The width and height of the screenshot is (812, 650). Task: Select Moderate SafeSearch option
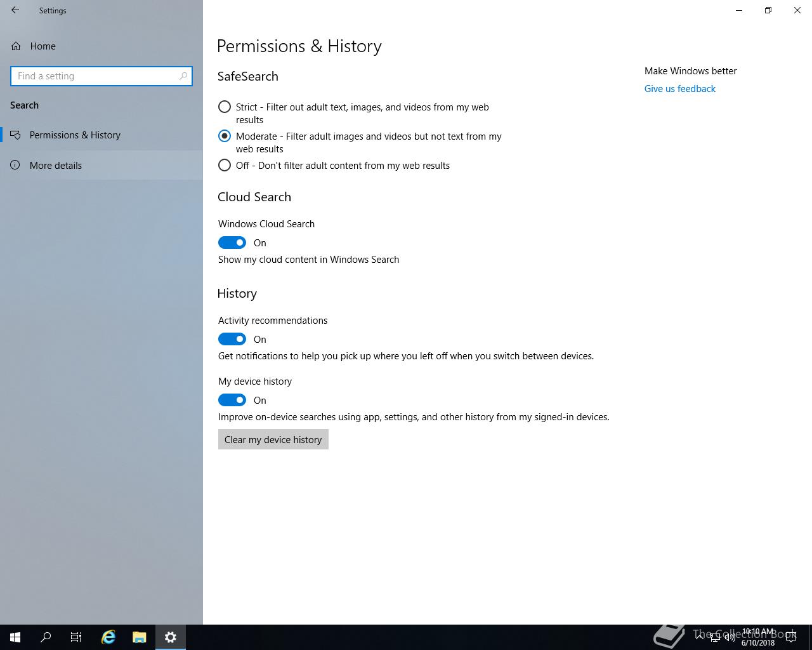pos(225,136)
